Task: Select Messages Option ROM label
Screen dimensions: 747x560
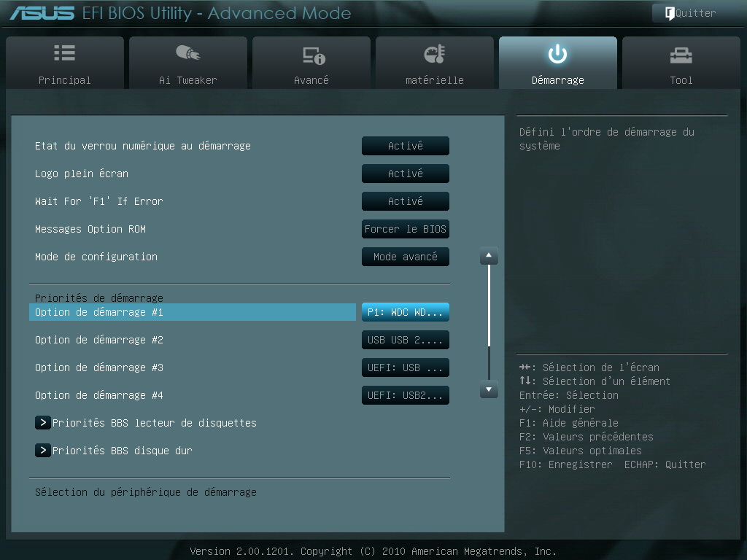Action: [x=90, y=229]
